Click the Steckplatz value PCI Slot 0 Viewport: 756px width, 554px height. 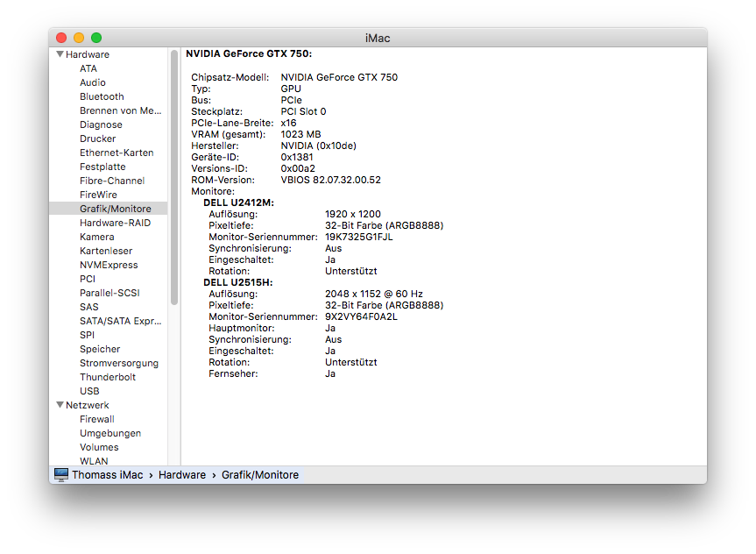(x=303, y=111)
